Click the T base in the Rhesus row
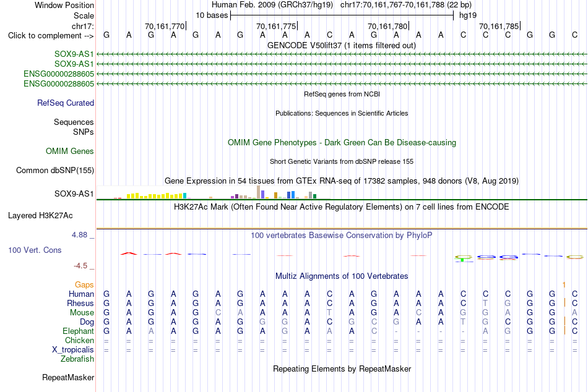The height and width of the screenshot is (392, 588). 485,303
